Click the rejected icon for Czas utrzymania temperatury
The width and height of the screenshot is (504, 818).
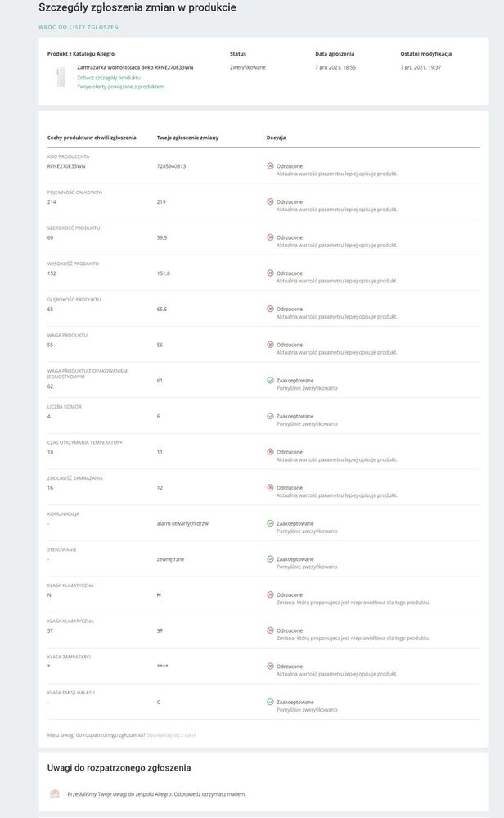pyautogui.click(x=270, y=452)
